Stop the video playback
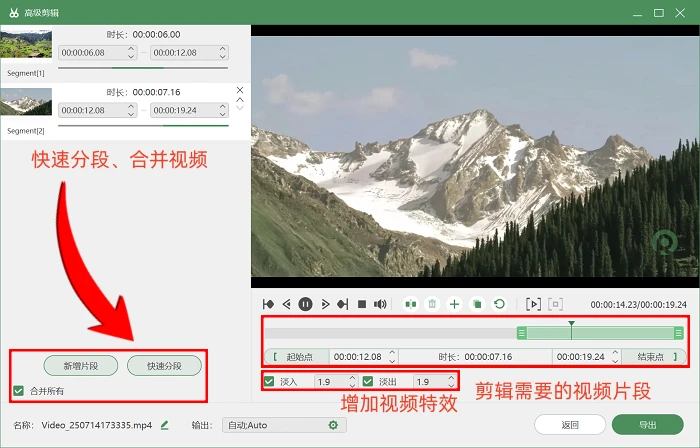Screen dimensions: 700x448 pyautogui.click(x=362, y=304)
